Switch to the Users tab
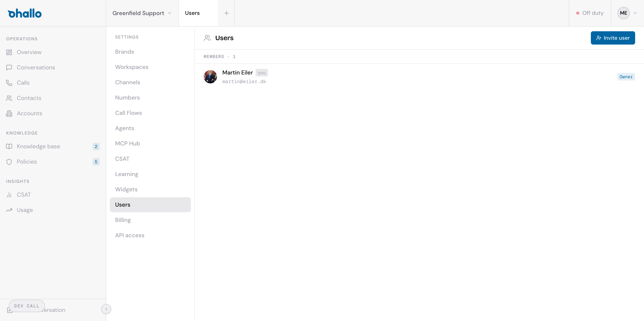The width and height of the screenshot is (644, 321). coord(198,13)
